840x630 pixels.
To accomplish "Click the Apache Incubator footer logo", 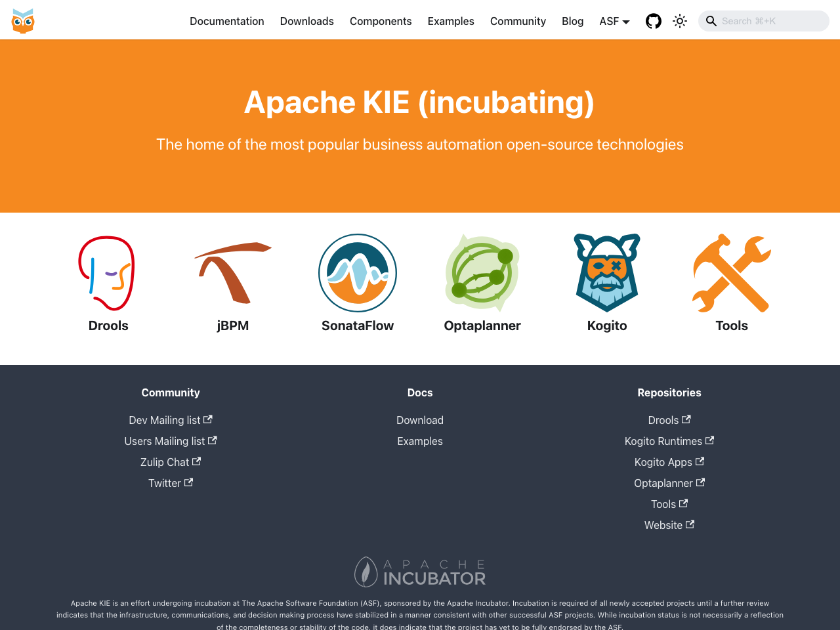I will [420, 572].
